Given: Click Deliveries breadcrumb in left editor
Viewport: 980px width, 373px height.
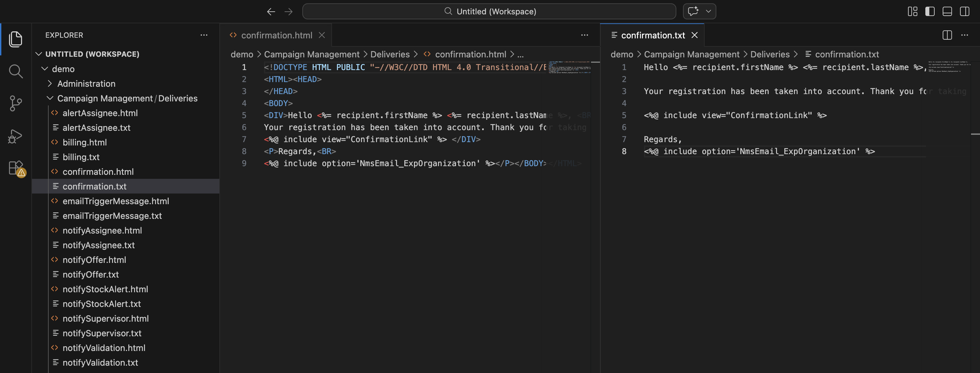Looking at the screenshot, I should [390, 54].
